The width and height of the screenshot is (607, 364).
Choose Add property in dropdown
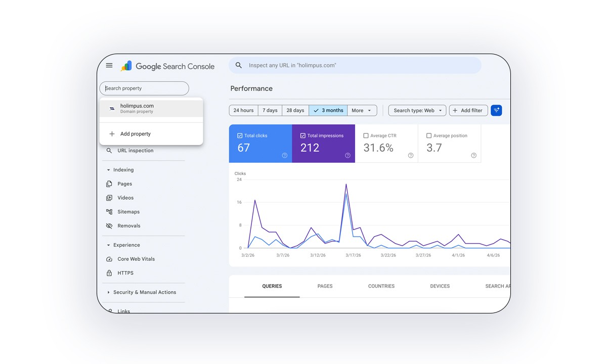151,134
